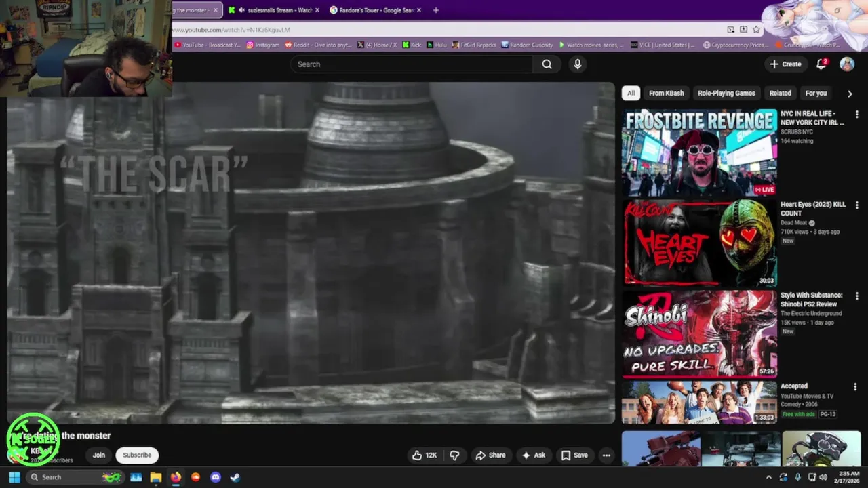This screenshot has width=868, height=488.
Task: Open NYC IN REAL LIFE live stream thumbnail
Action: coord(700,152)
